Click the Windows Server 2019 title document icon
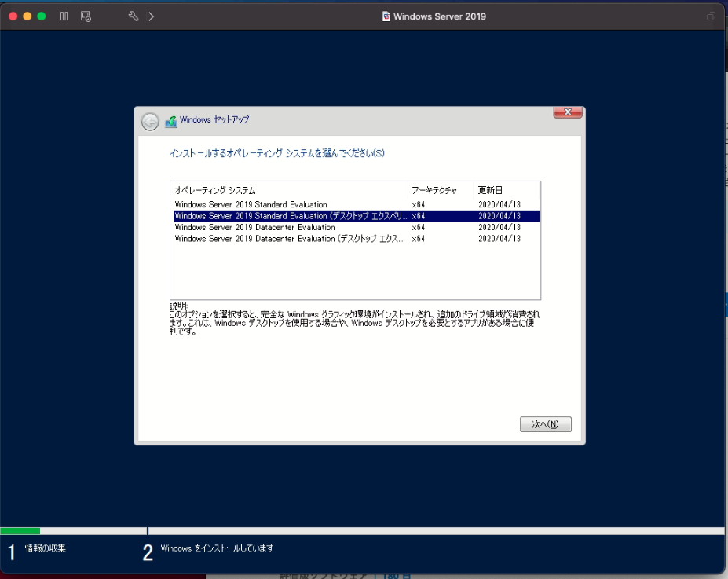This screenshot has width=728, height=579. (x=386, y=16)
